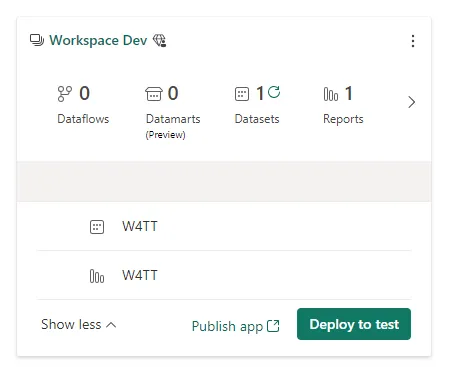Screen dimensions: 461x367
Task: Click the dataset icon in W4TT dataset row
Action: (97, 227)
